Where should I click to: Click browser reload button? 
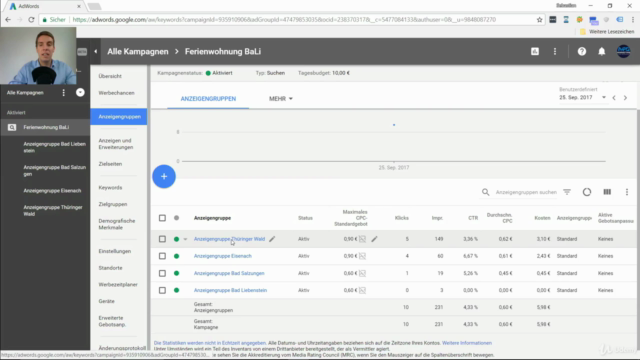click(x=31, y=19)
